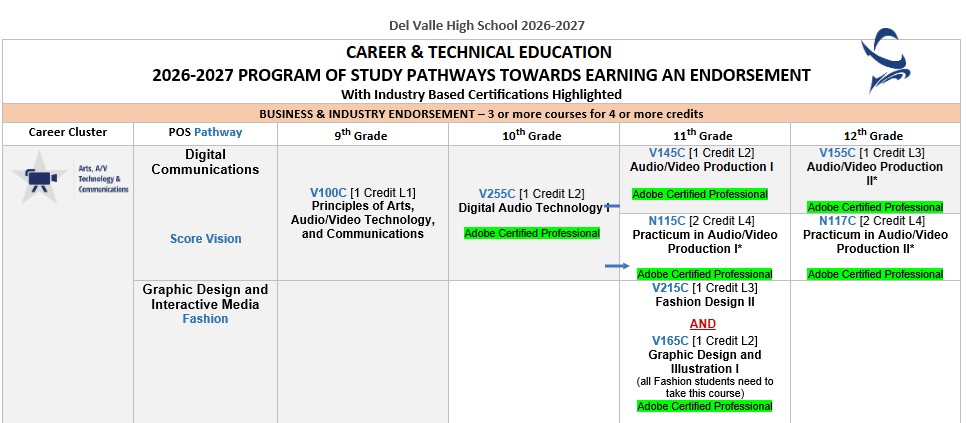Click the '10th Grade' column header
The width and height of the screenshot is (966, 423).
click(x=532, y=134)
